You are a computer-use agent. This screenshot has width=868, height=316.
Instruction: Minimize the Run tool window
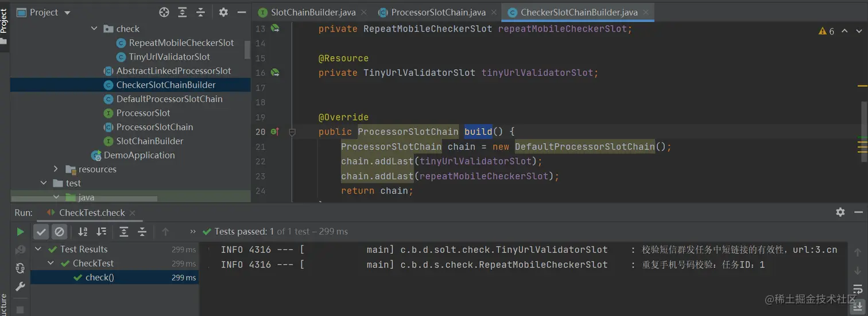pyautogui.click(x=858, y=212)
